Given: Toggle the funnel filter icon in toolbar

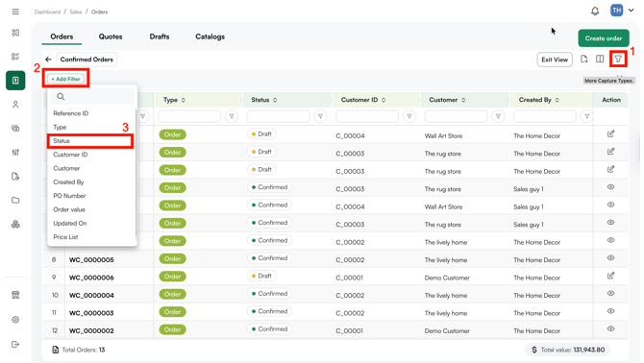Looking at the screenshot, I should 618,60.
